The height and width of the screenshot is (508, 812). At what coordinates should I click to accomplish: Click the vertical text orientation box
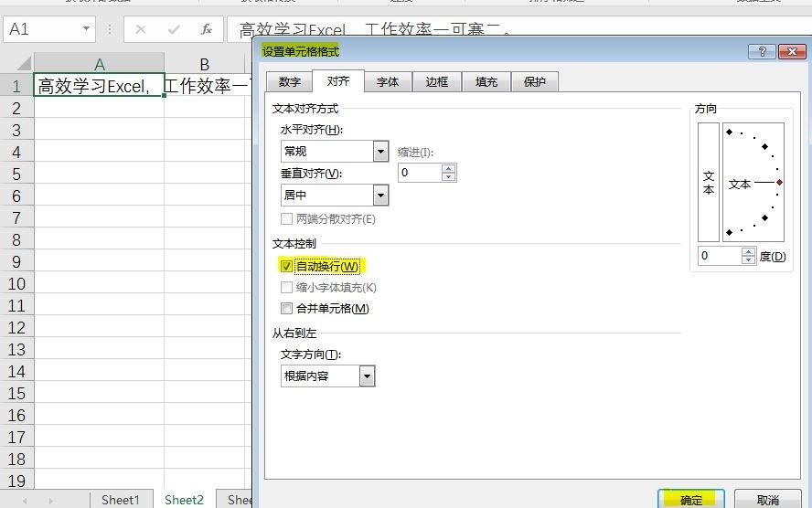click(708, 183)
